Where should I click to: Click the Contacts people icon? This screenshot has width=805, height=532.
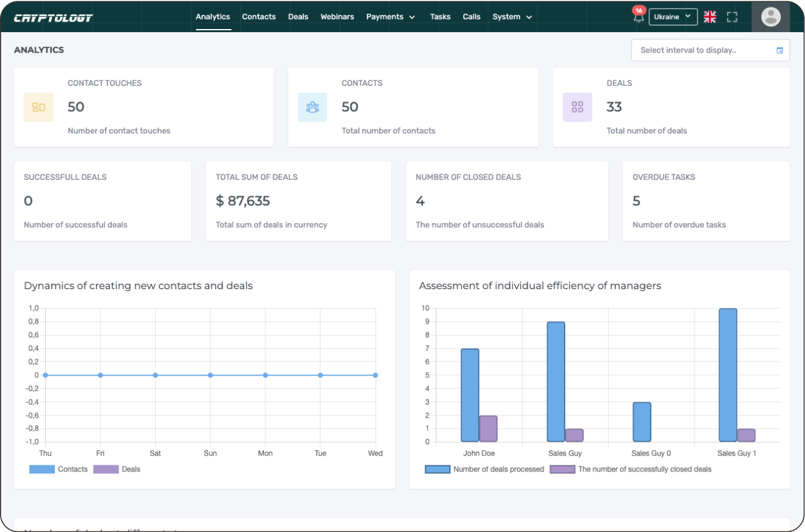point(313,108)
